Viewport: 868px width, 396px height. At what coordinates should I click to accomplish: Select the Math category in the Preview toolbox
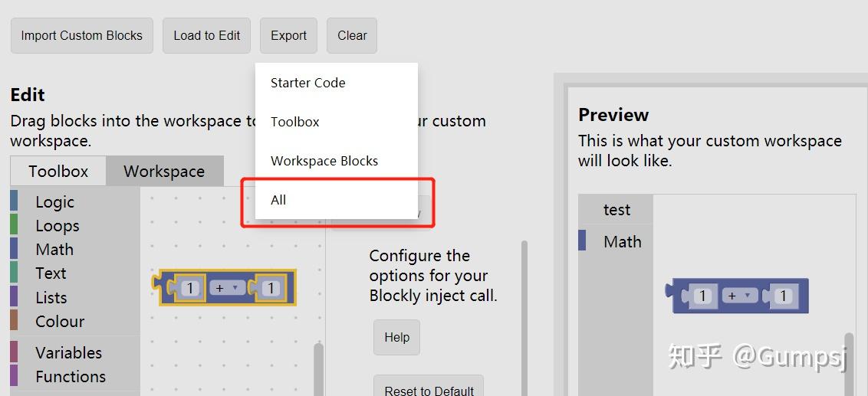pyautogui.click(x=622, y=242)
